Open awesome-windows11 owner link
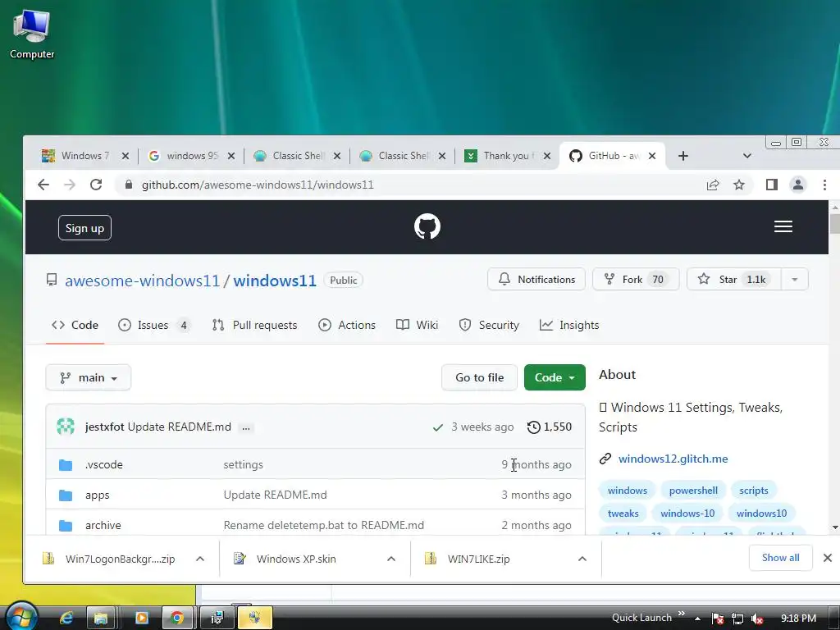Image resolution: width=840 pixels, height=630 pixels. 142,281
